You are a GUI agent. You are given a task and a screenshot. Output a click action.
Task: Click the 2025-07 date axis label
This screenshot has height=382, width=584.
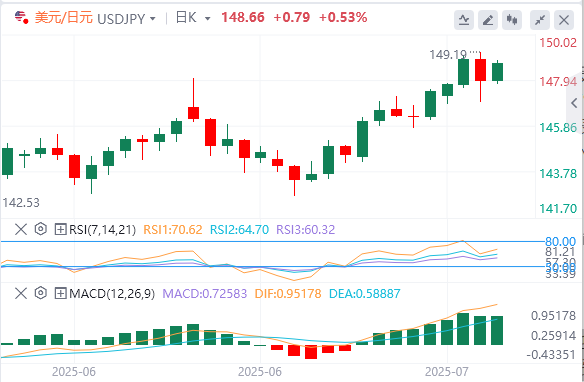pos(447,372)
